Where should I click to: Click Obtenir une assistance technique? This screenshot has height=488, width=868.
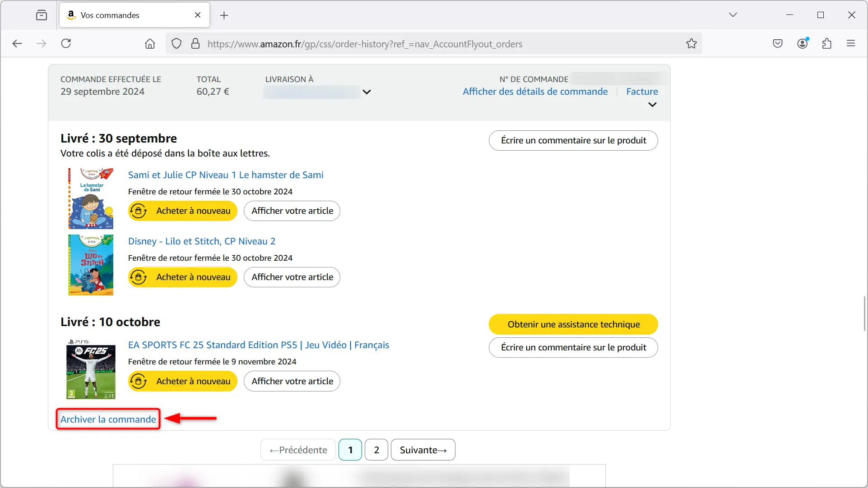[x=573, y=324]
